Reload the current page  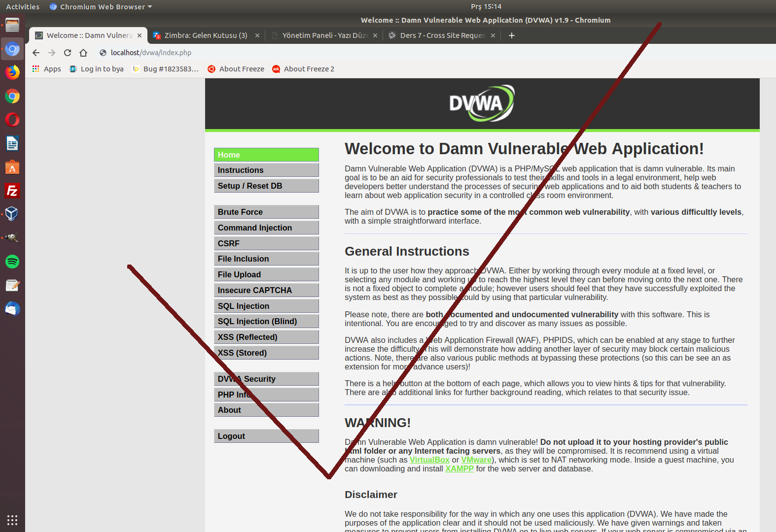coord(68,53)
